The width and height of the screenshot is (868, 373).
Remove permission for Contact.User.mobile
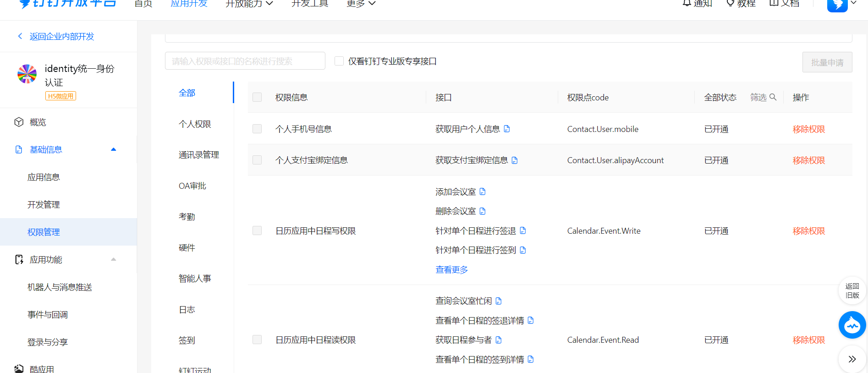click(x=809, y=129)
